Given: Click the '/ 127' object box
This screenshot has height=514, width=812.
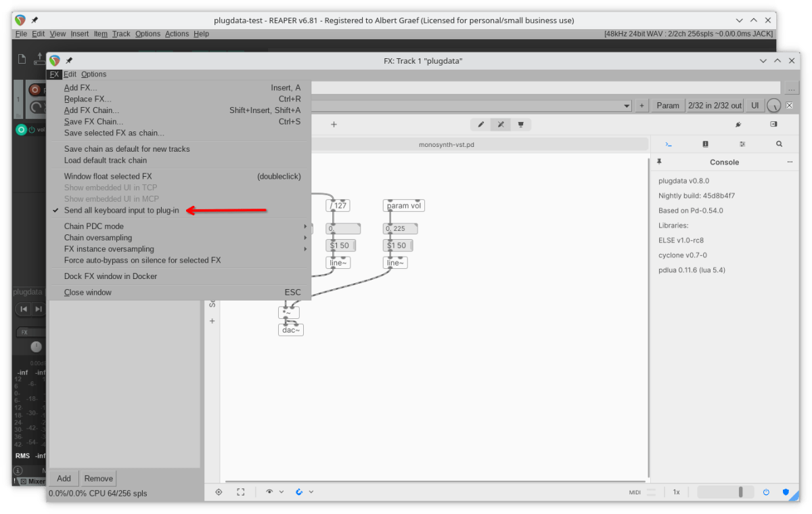Looking at the screenshot, I should coord(338,206).
